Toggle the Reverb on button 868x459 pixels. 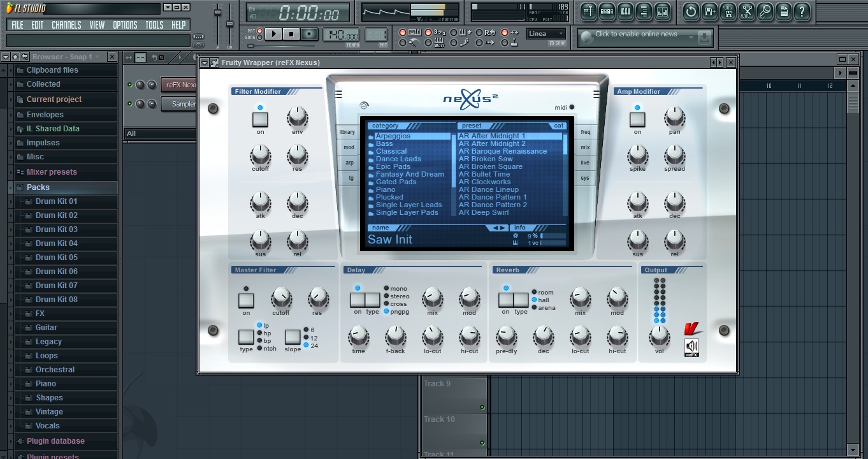pos(506,300)
